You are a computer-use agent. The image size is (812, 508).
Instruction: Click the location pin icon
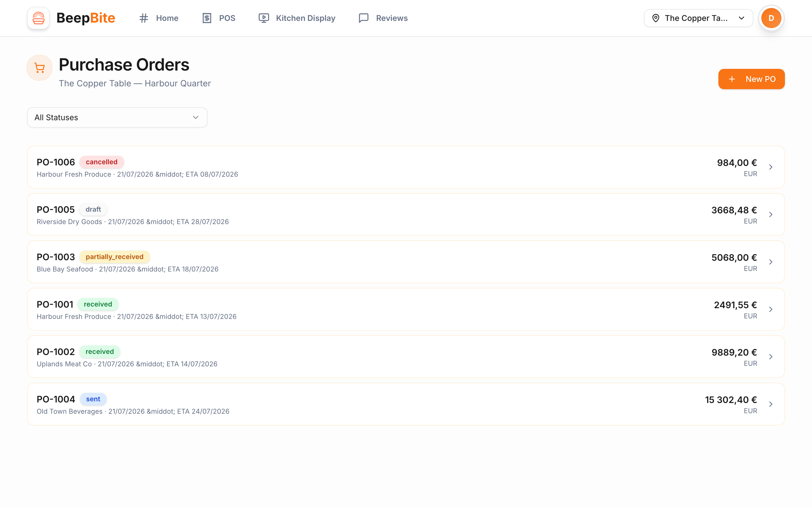(x=656, y=18)
